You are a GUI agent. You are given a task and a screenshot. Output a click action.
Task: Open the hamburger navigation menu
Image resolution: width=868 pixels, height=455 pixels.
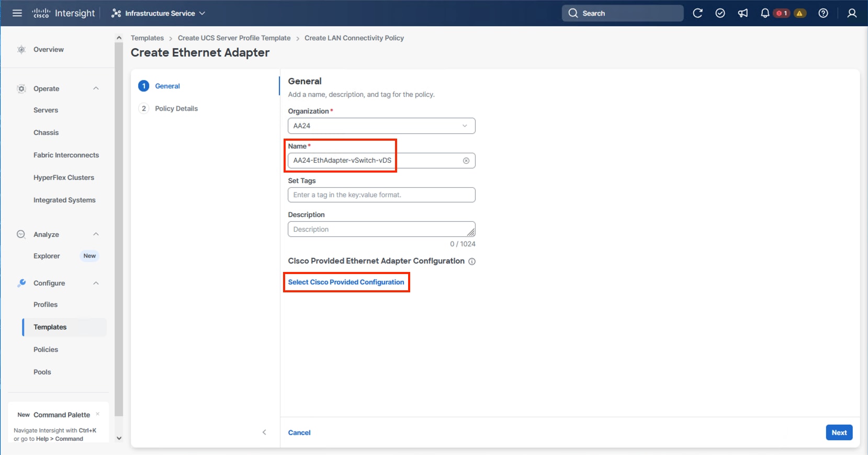point(17,13)
